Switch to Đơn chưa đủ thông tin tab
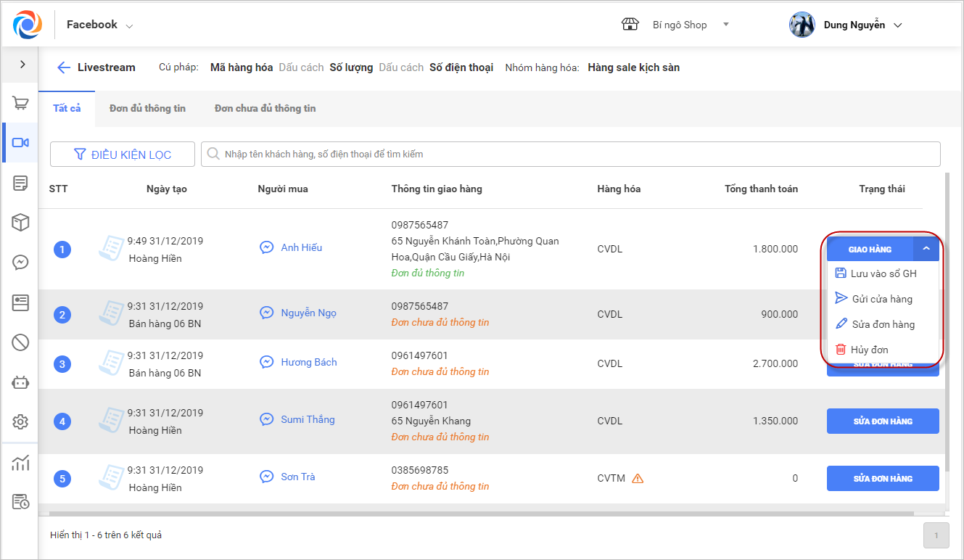 (x=265, y=109)
